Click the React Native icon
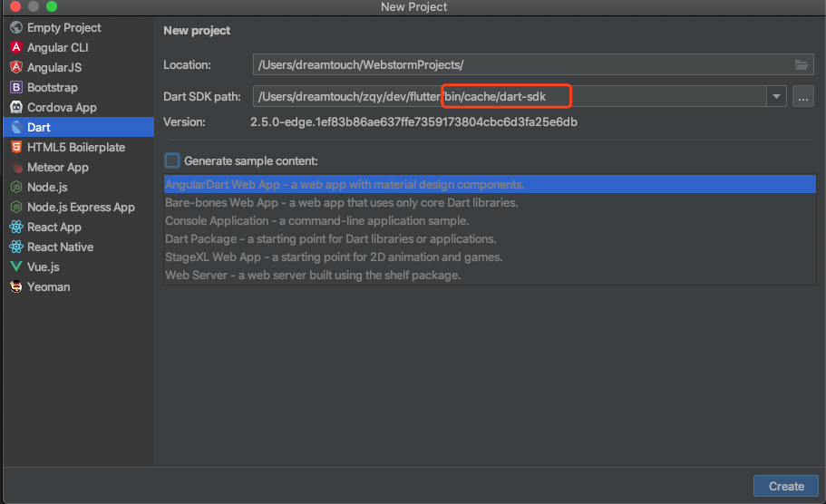The image size is (826, 504). [15, 247]
